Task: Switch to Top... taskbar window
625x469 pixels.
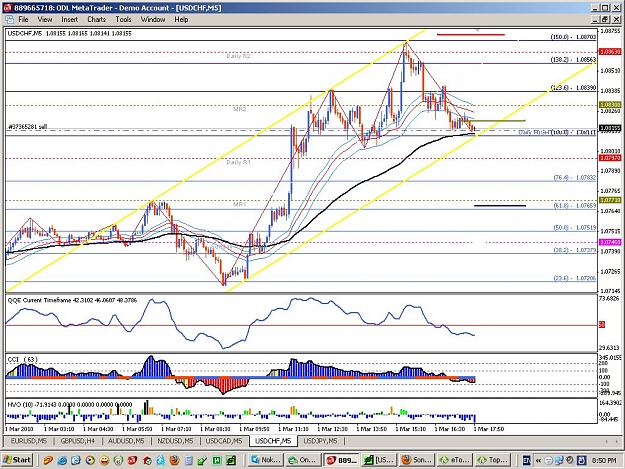Action: 492,460
